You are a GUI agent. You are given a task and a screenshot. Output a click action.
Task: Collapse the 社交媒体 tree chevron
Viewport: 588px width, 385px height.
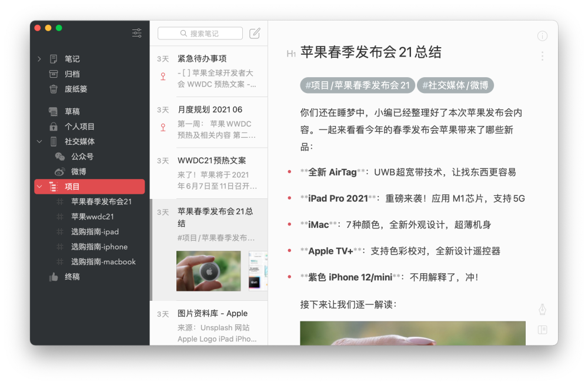[39, 142]
